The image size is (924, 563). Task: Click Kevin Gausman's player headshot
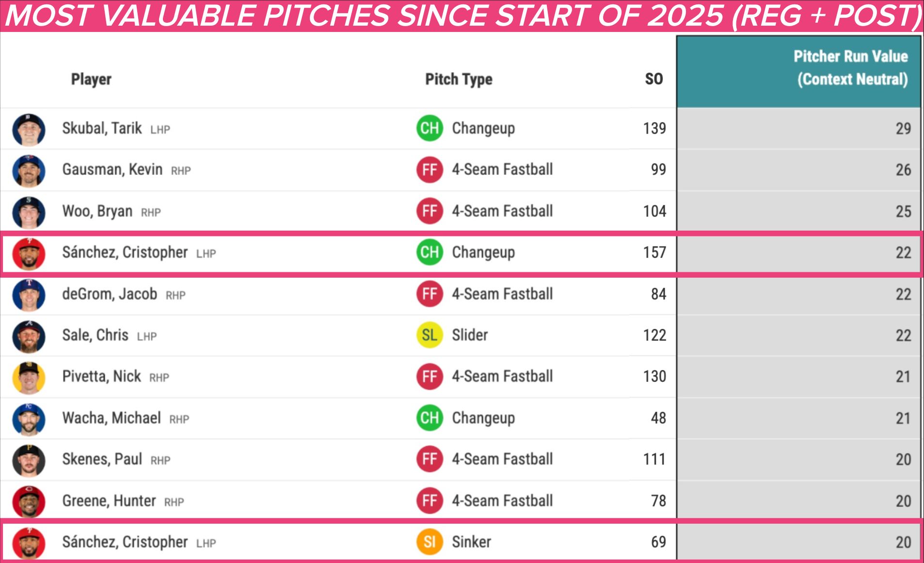click(29, 171)
